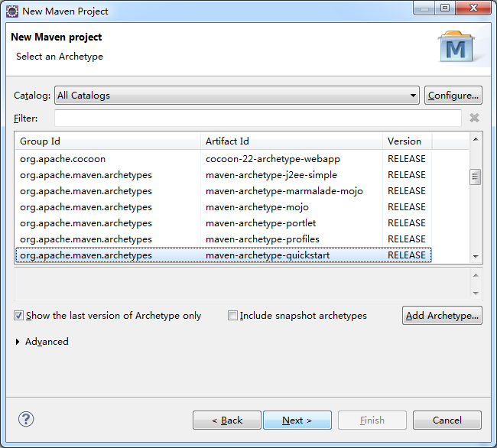The image size is (497, 448).
Task: Click into the Filter text field
Action: [x=258, y=118]
